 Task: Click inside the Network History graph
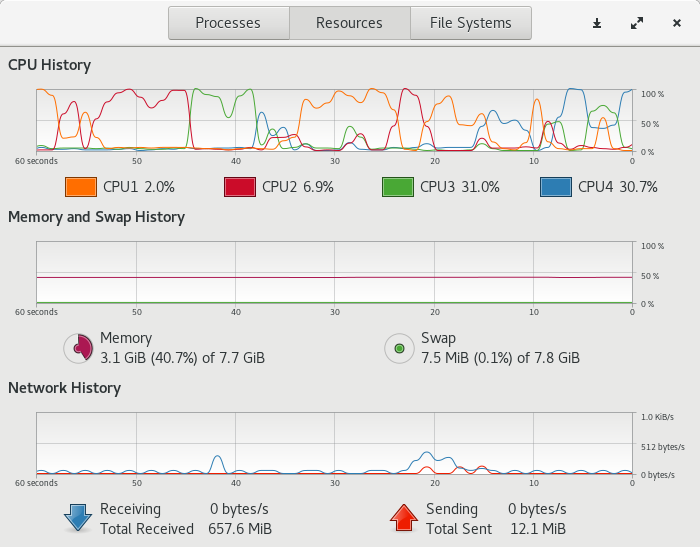pyautogui.click(x=334, y=443)
